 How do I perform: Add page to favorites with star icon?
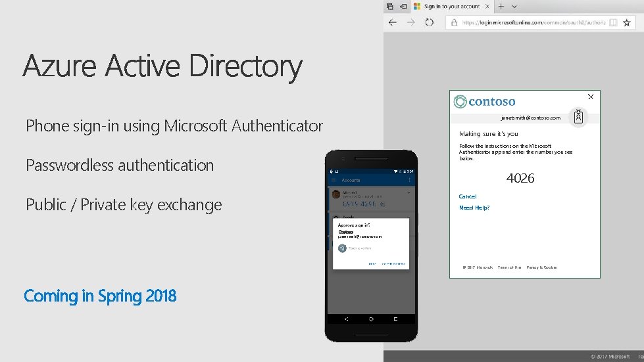coord(627,22)
